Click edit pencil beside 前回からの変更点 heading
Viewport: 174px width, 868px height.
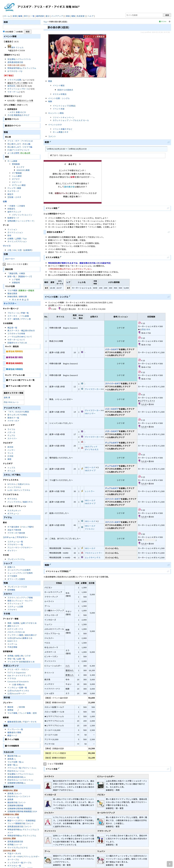(64, 231)
